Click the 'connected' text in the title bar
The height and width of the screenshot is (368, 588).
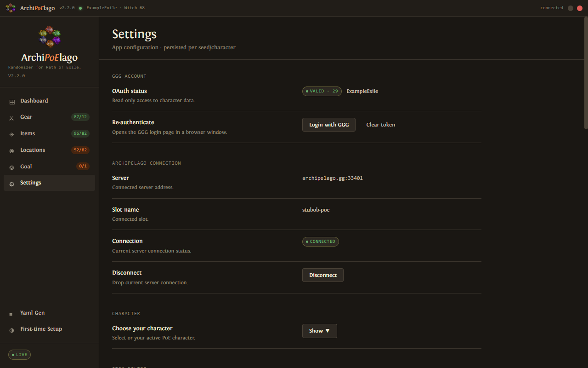tap(552, 8)
